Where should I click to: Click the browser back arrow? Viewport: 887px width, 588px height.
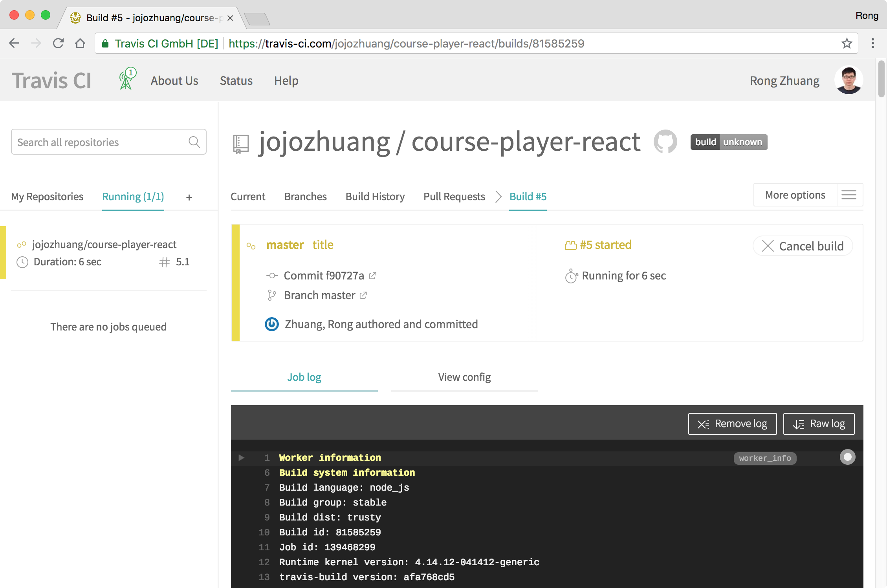15,43
